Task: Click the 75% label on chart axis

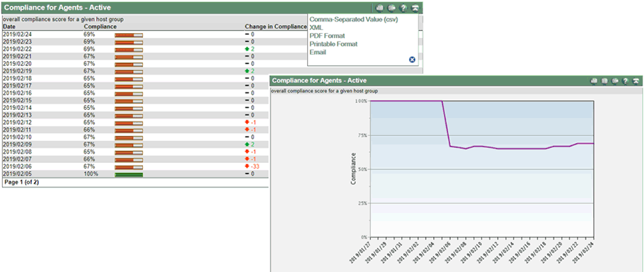Action: 362,135
